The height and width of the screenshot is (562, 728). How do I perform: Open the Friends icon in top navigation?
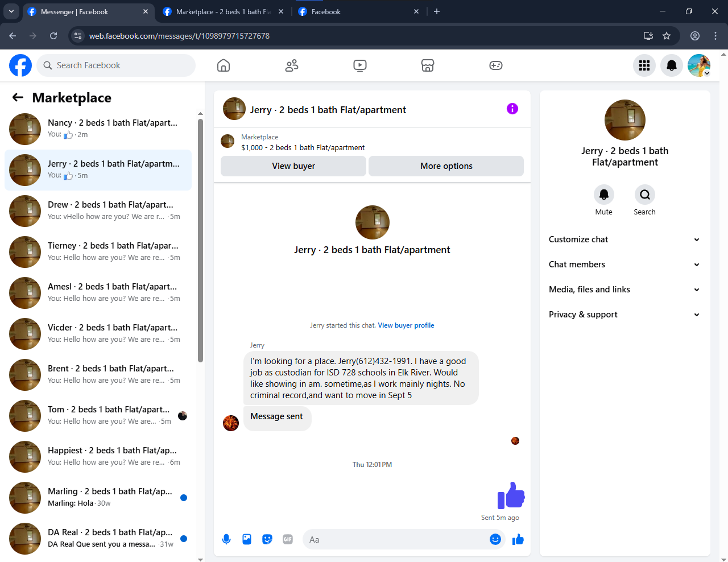point(292,65)
